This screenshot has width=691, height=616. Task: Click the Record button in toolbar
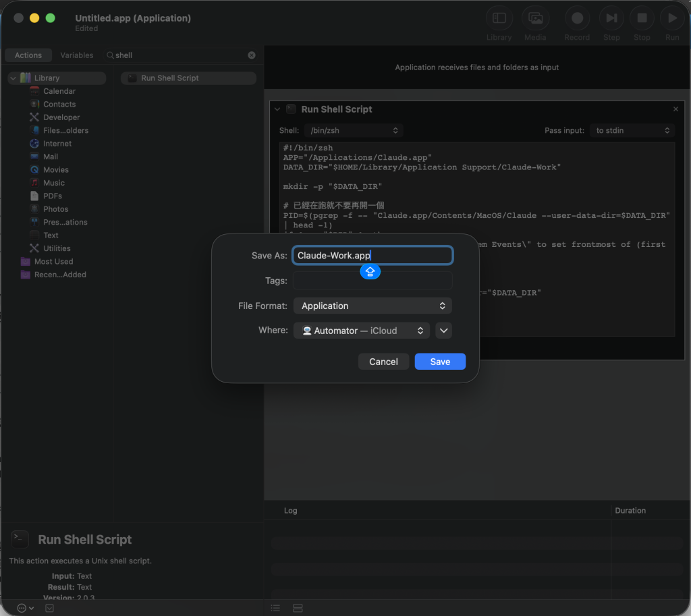pos(577,18)
